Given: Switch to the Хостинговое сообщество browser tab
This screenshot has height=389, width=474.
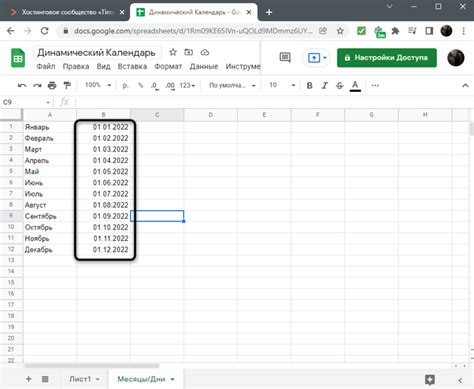Looking at the screenshot, I should [x=67, y=12].
